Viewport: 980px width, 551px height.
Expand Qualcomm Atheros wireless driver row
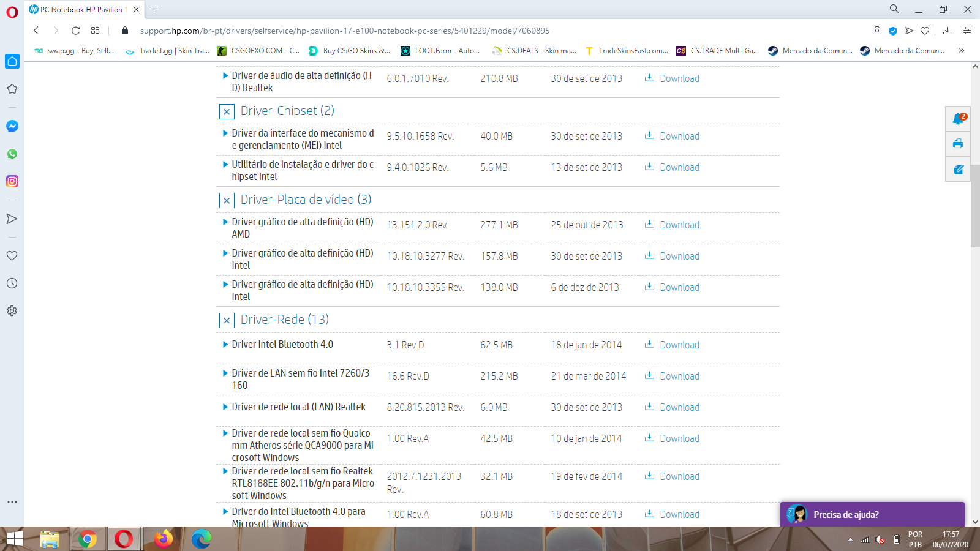(x=225, y=433)
